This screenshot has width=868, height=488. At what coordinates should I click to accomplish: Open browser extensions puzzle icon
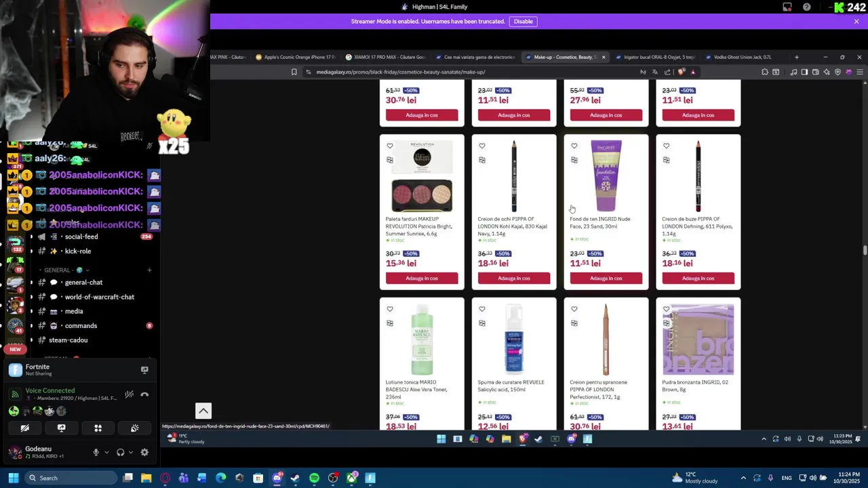point(765,72)
